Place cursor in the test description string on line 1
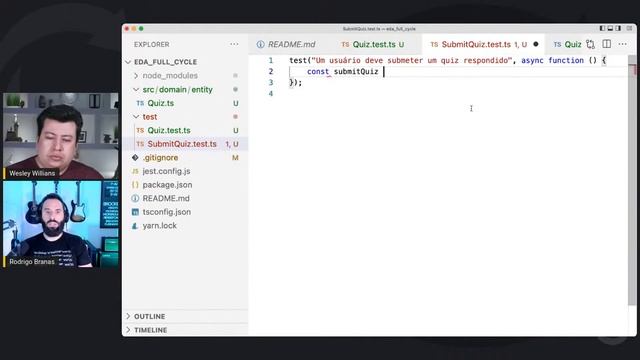Image resolution: width=640 pixels, height=360 pixels. (411, 60)
